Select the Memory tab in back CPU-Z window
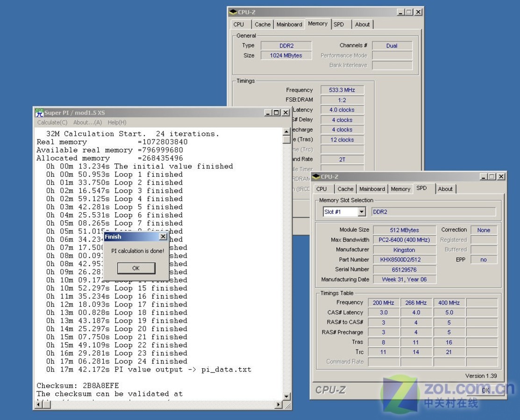 click(318, 23)
